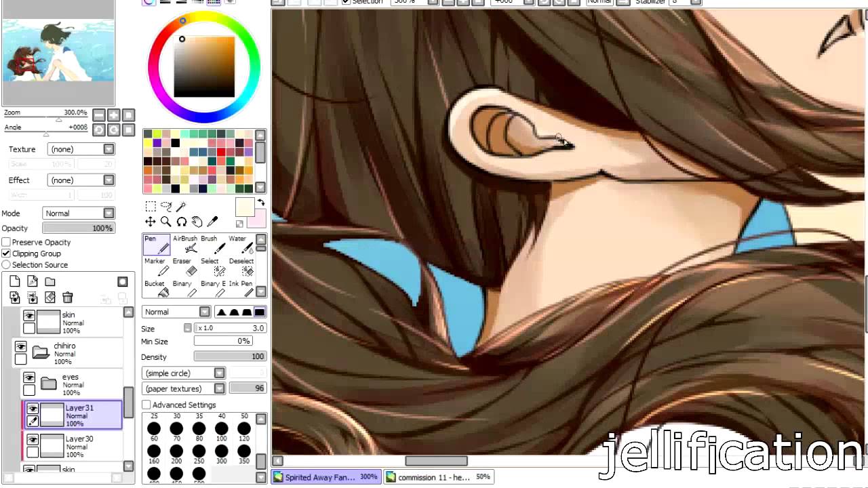868x488 pixels.
Task: Select the Brush tool
Action: click(212, 245)
